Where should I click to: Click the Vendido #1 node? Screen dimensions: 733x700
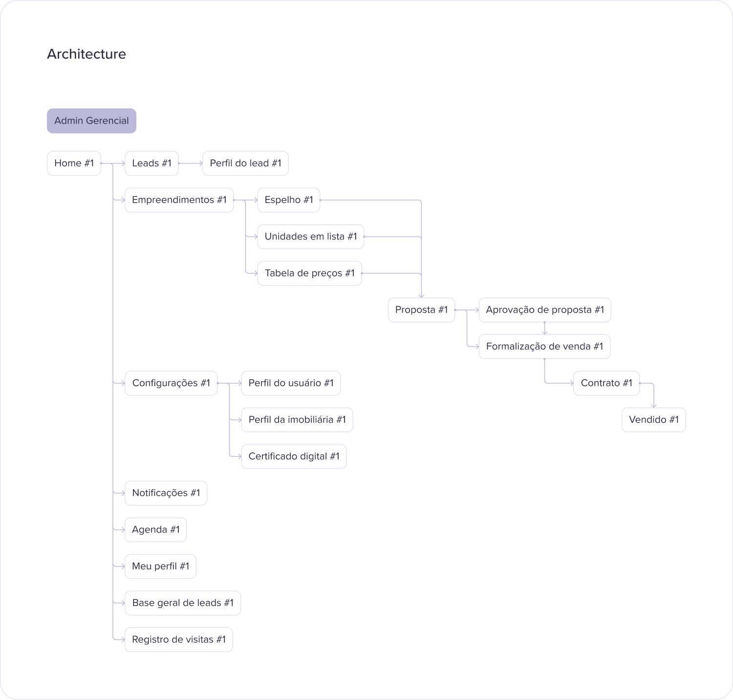[x=653, y=420]
